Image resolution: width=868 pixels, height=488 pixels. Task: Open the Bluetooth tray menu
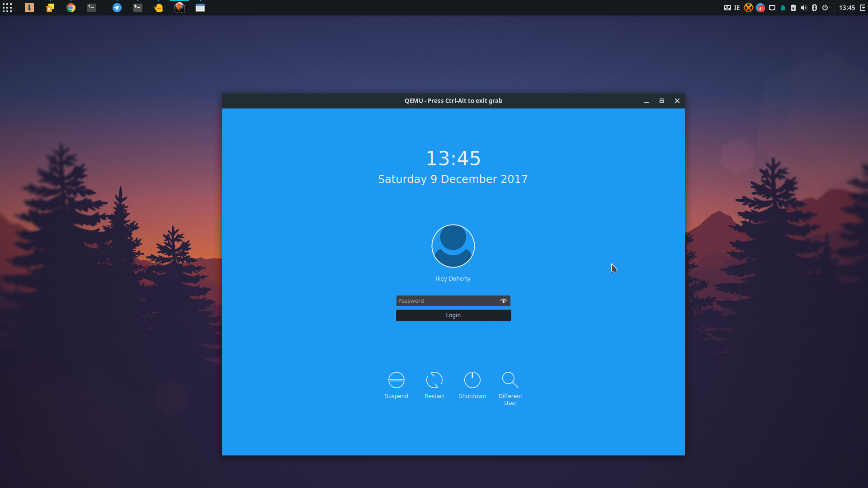[x=815, y=8]
